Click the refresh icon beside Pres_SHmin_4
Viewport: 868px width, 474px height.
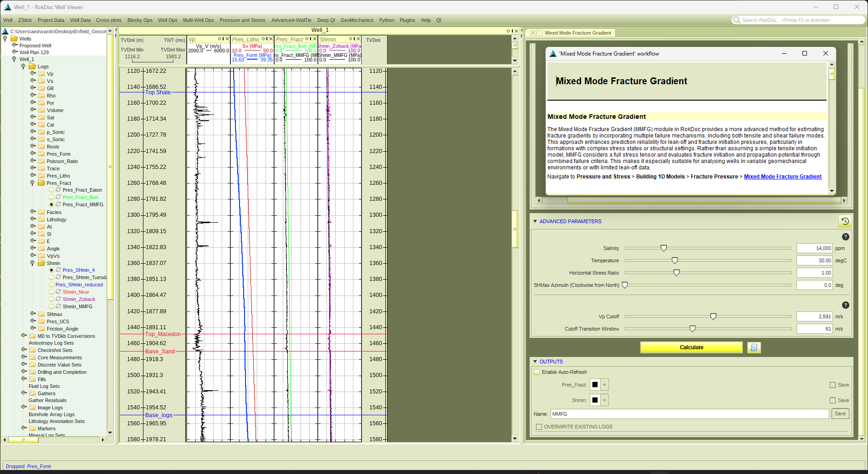click(58, 270)
